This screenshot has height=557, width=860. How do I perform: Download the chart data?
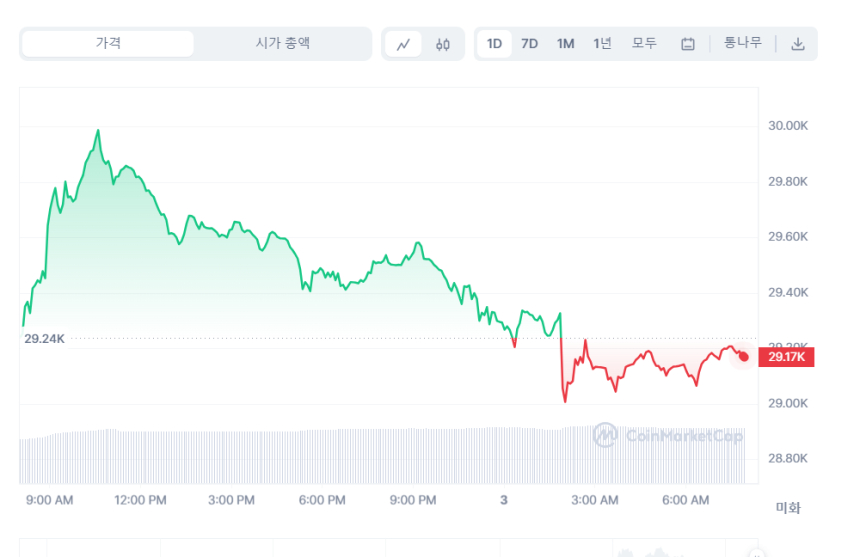pos(798,44)
